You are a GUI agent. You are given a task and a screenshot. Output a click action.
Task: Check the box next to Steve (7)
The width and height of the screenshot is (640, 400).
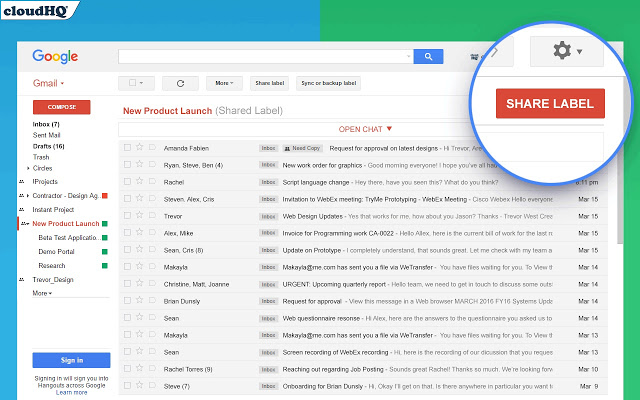coord(127,386)
